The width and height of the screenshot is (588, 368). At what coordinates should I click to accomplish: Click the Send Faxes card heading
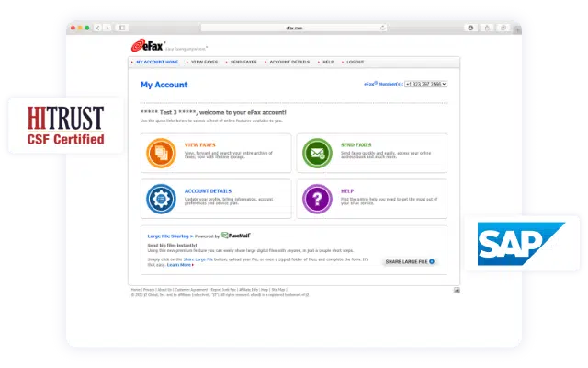(356, 145)
